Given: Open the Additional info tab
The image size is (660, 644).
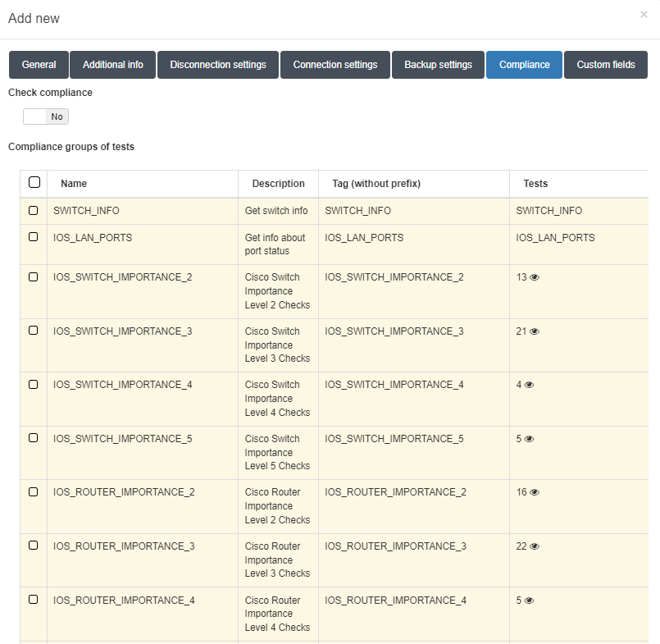Looking at the screenshot, I should tap(113, 65).
